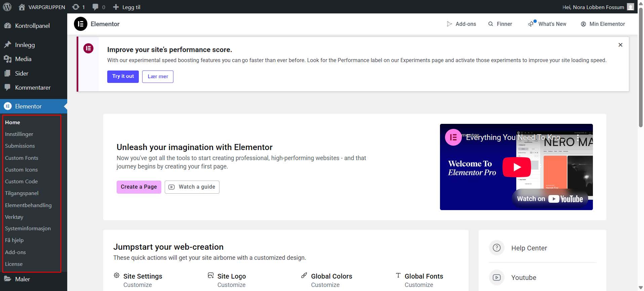Open the Site Settings Customize link
The width and height of the screenshot is (644, 291).
(x=137, y=285)
